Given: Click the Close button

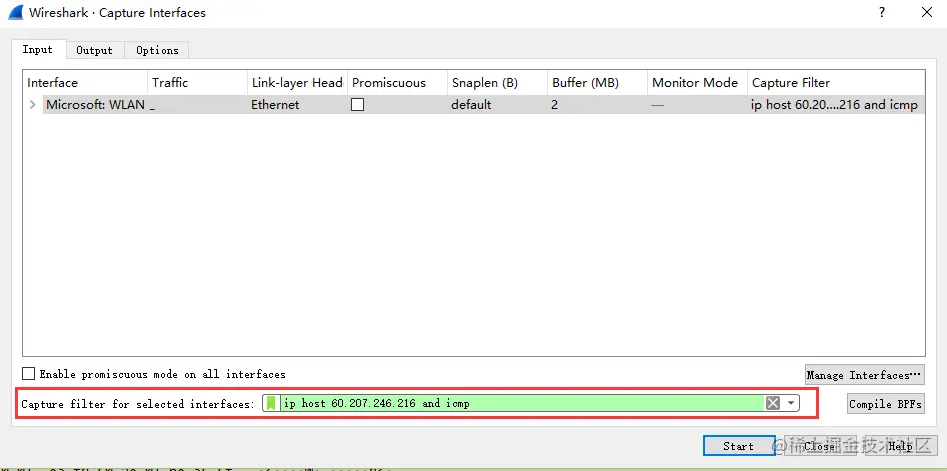Looking at the screenshot, I should coord(820,446).
